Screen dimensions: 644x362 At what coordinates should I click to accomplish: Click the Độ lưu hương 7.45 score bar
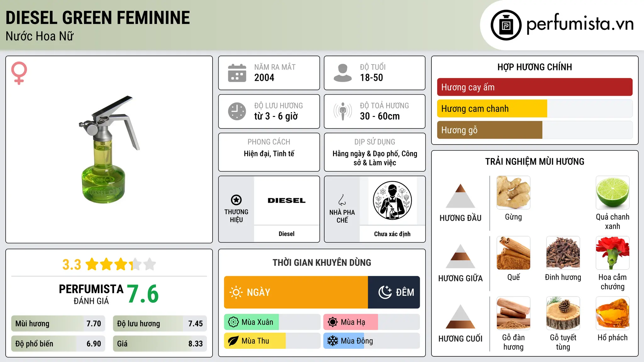click(x=160, y=324)
